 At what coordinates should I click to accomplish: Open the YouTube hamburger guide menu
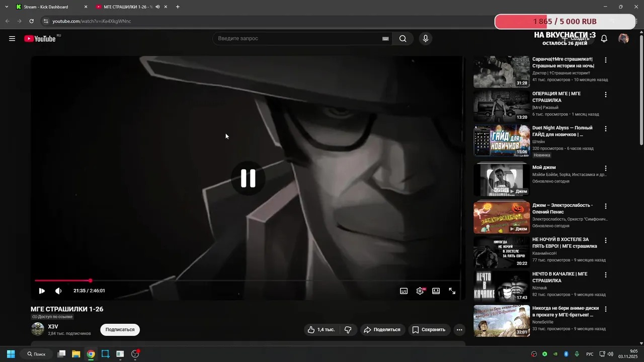pos(12,39)
